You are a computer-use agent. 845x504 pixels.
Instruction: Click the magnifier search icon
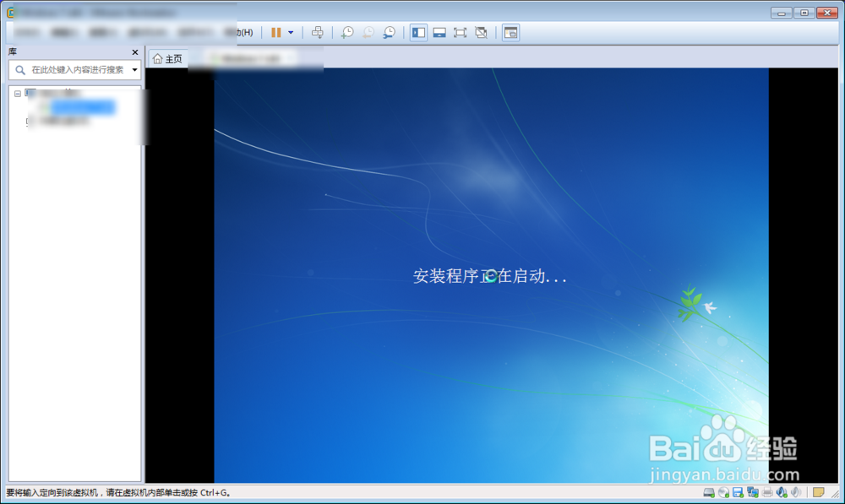pos(20,69)
